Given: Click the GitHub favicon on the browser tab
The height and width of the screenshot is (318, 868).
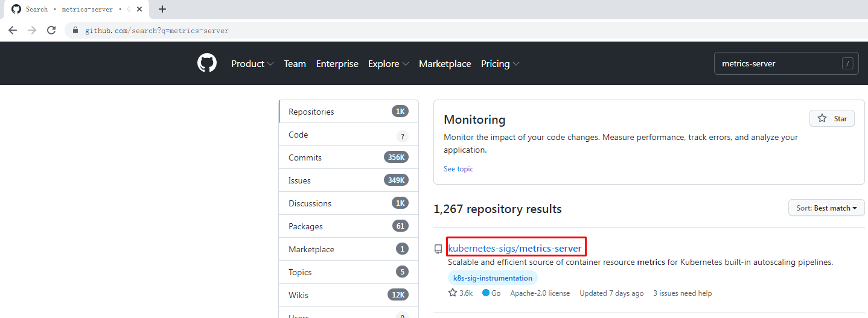Looking at the screenshot, I should (16, 9).
